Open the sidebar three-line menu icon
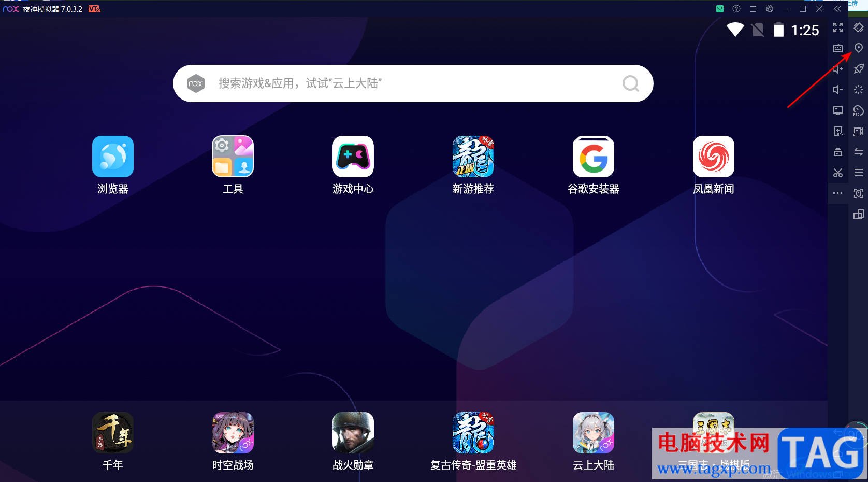 click(859, 173)
